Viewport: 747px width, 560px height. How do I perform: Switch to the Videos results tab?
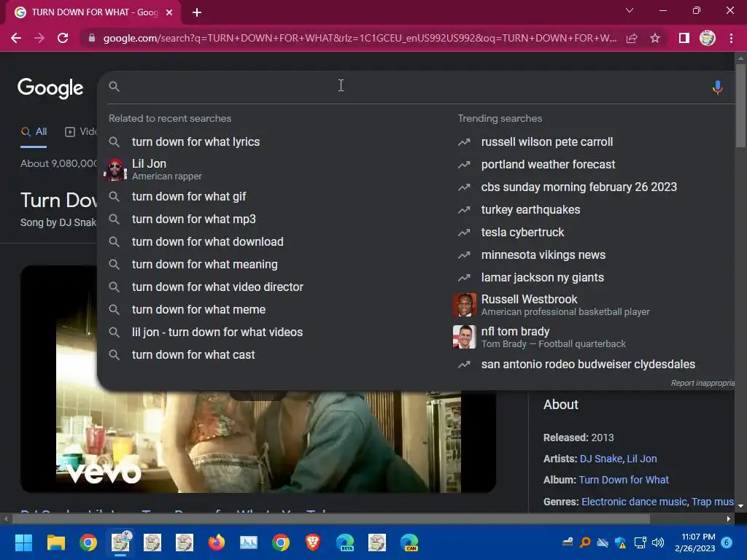pos(81,132)
